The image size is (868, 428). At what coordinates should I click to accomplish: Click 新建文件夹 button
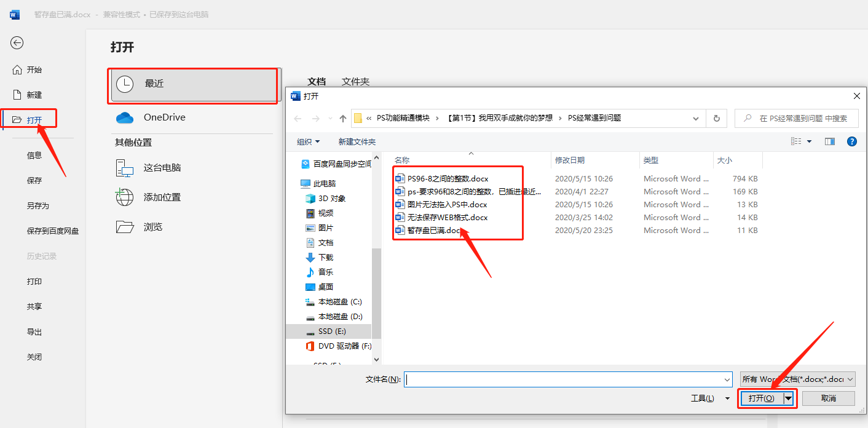pos(357,142)
